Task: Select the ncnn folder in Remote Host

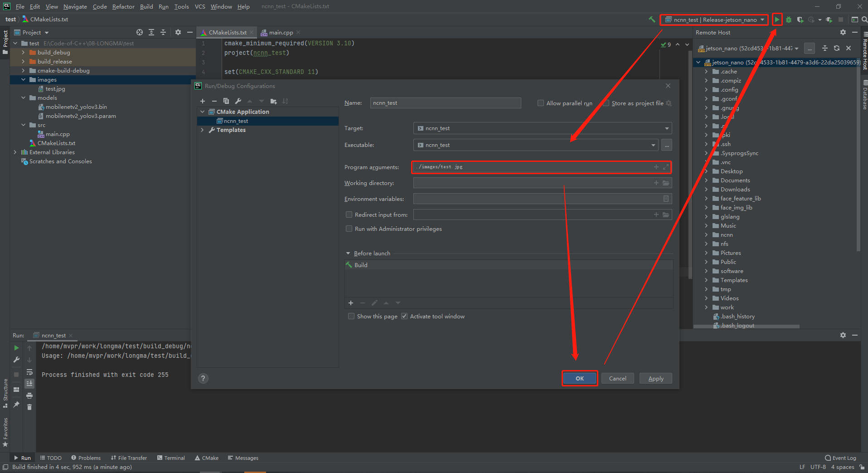Action: [x=726, y=235]
